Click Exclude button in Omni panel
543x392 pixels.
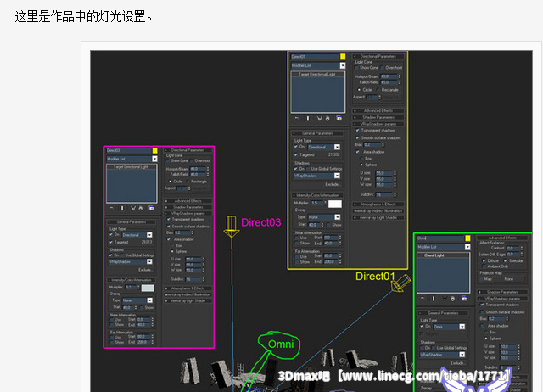[x=457, y=363]
